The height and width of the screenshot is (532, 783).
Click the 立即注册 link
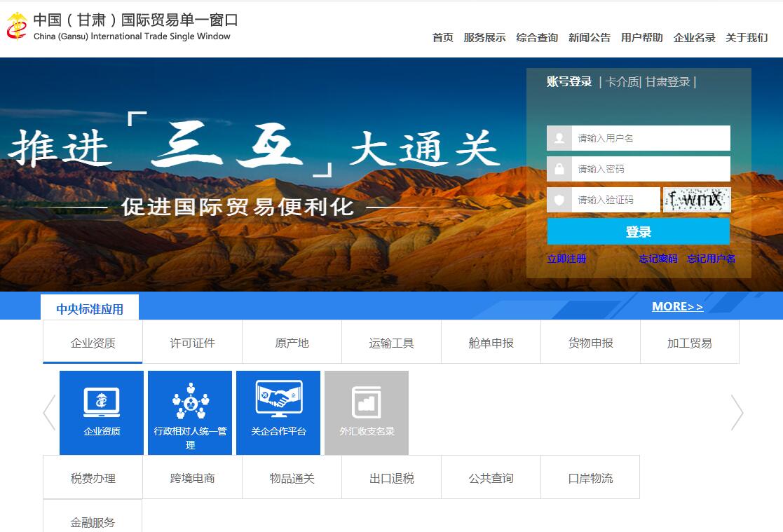pyautogui.click(x=566, y=259)
